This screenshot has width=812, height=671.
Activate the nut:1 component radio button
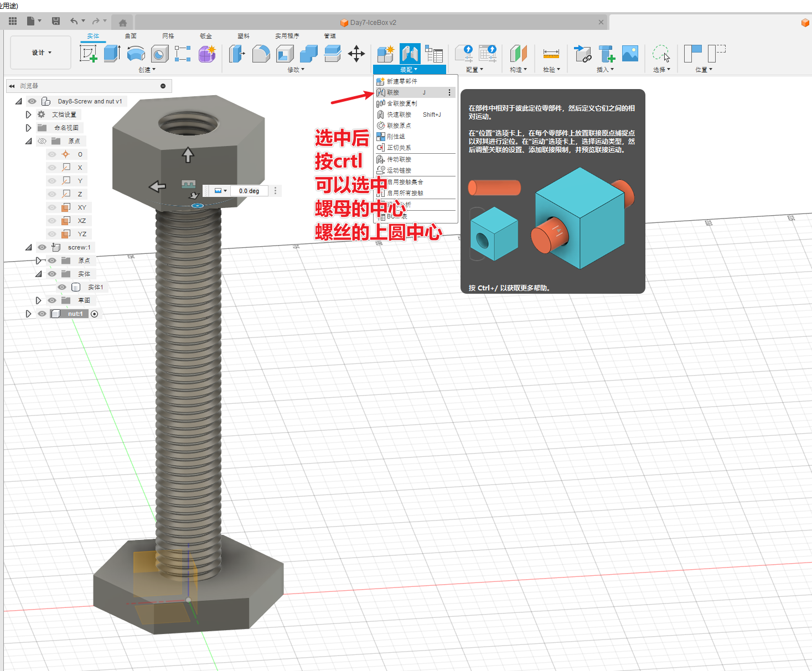(x=95, y=314)
